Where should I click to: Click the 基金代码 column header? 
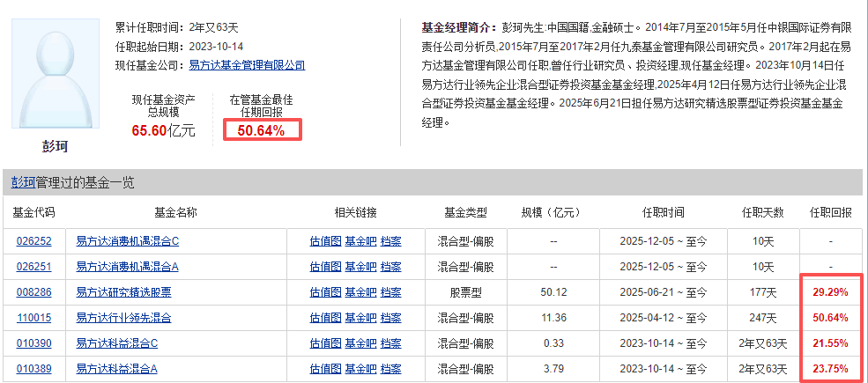33,212
